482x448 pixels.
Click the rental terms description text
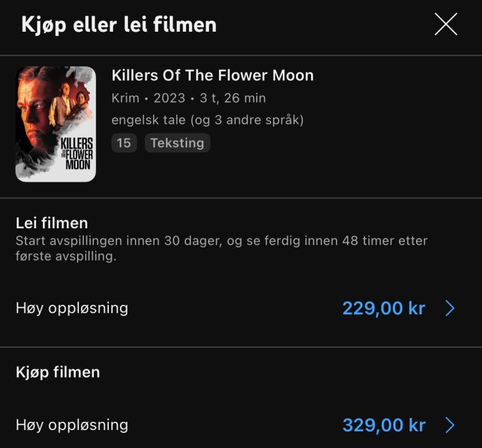[221, 248]
